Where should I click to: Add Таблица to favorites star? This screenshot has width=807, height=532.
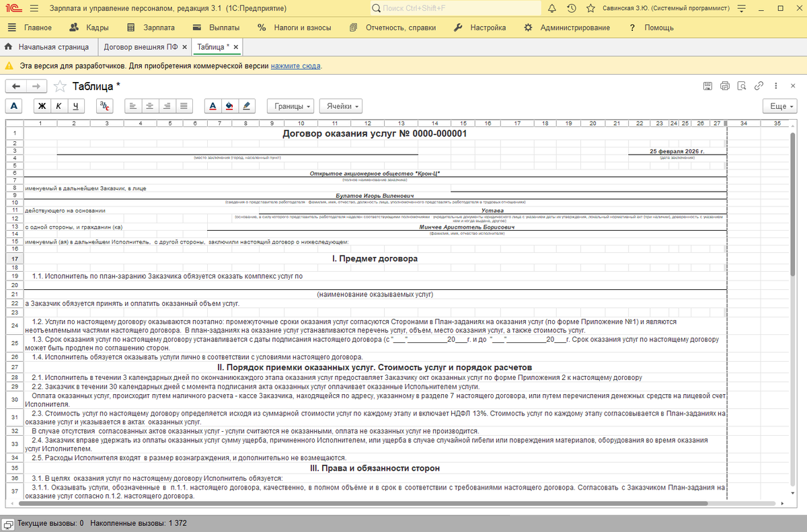click(x=60, y=86)
